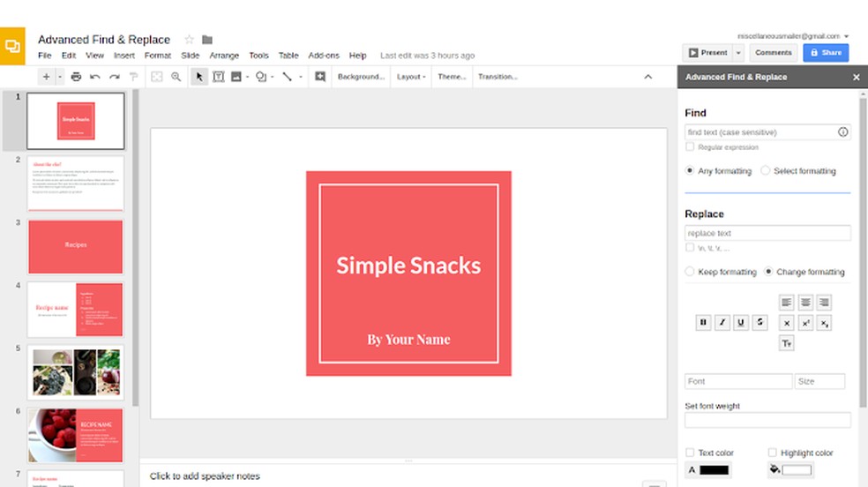Viewport: 868px width, 487px height.
Task: Click the blue Share button
Action: [826, 53]
